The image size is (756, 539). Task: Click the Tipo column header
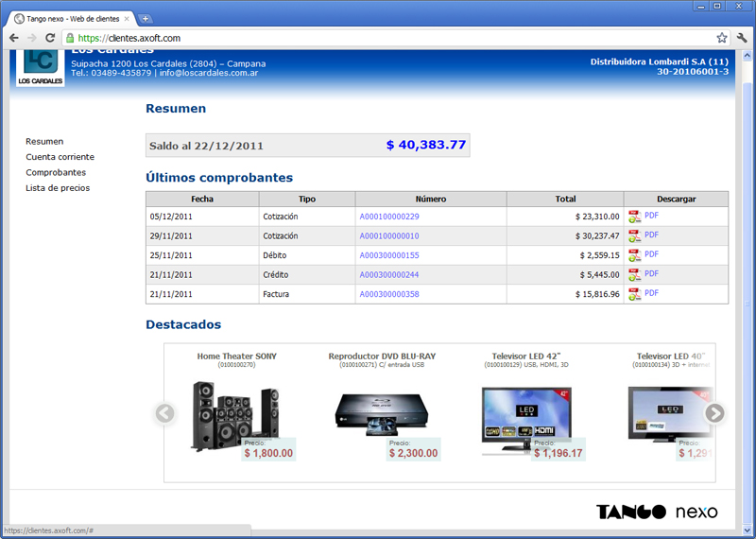pos(307,199)
